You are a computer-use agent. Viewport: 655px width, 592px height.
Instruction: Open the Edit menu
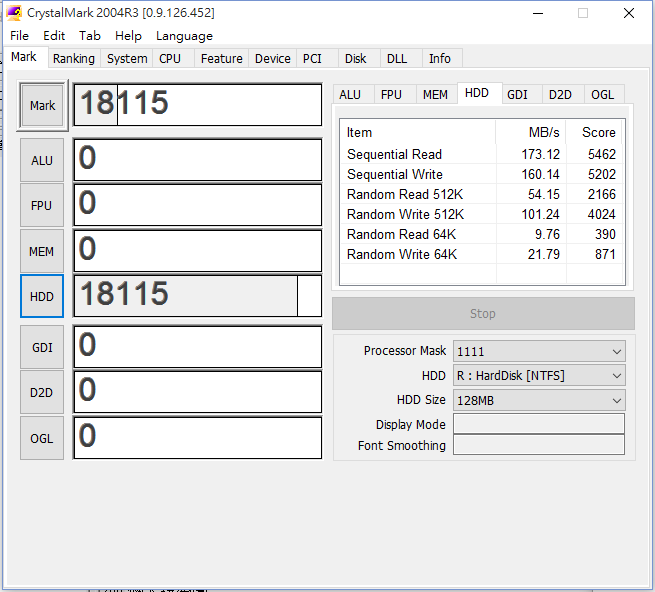[x=54, y=36]
